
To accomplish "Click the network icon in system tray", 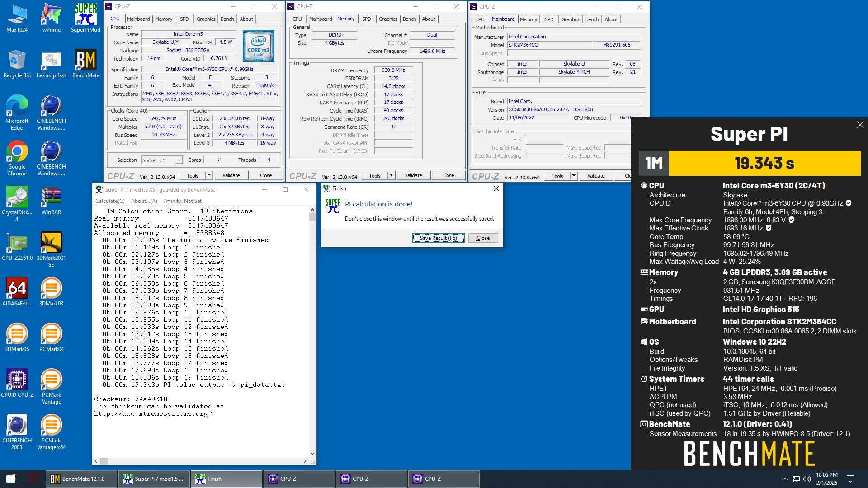I will coord(796,479).
